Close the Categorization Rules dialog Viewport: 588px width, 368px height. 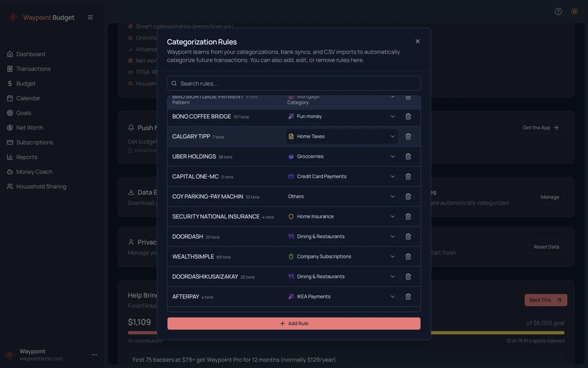pyautogui.click(x=417, y=41)
